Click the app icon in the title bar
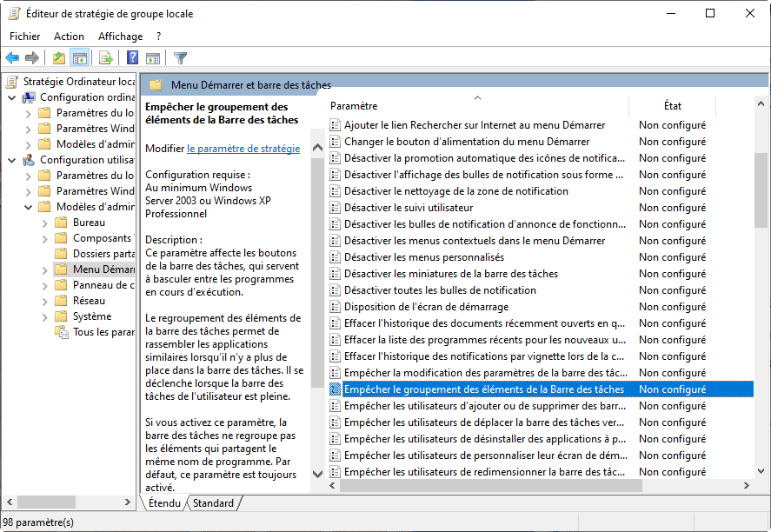The image size is (771, 532). point(15,14)
